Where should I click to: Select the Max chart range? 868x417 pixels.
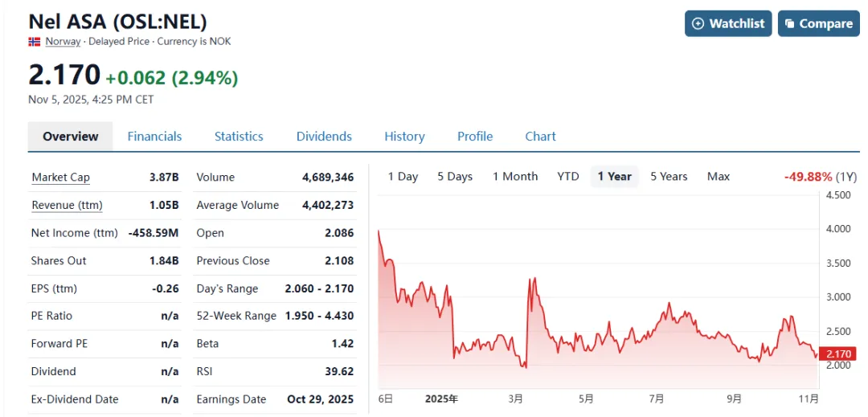point(719,177)
